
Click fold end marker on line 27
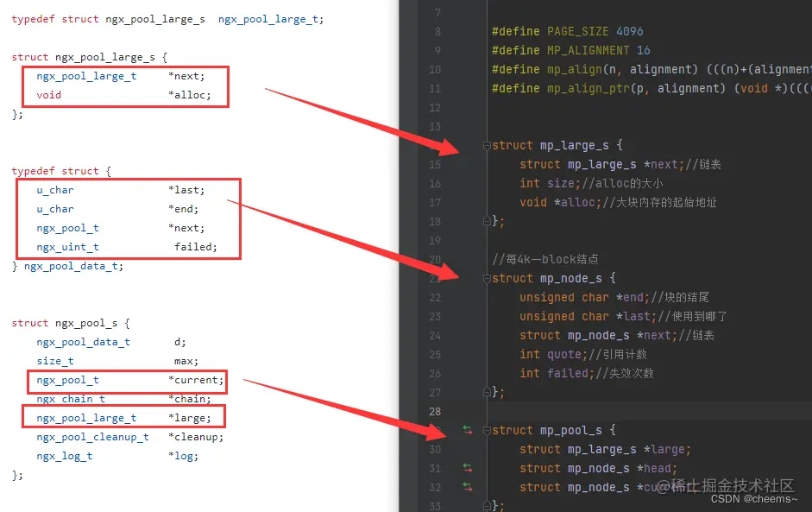[487, 392]
